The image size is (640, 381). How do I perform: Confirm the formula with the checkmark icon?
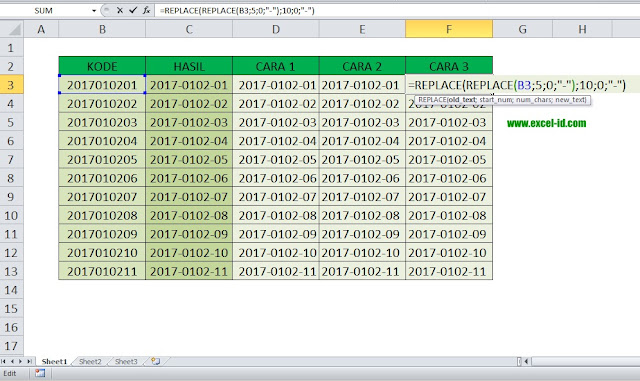[x=133, y=10]
